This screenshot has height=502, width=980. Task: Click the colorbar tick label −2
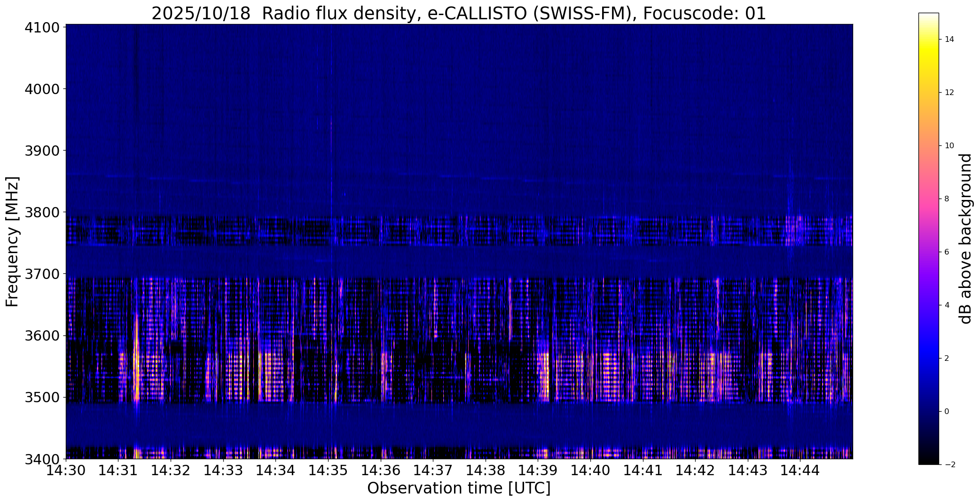coord(949,465)
